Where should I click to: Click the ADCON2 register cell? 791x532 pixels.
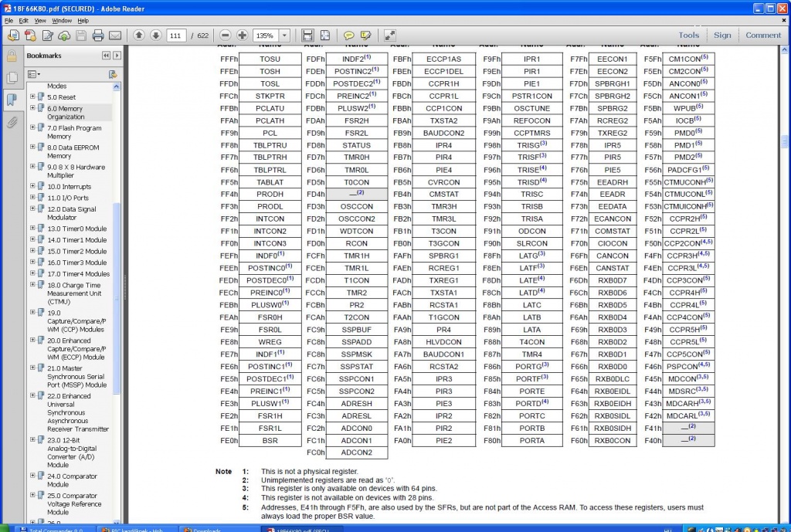(357, 452)
